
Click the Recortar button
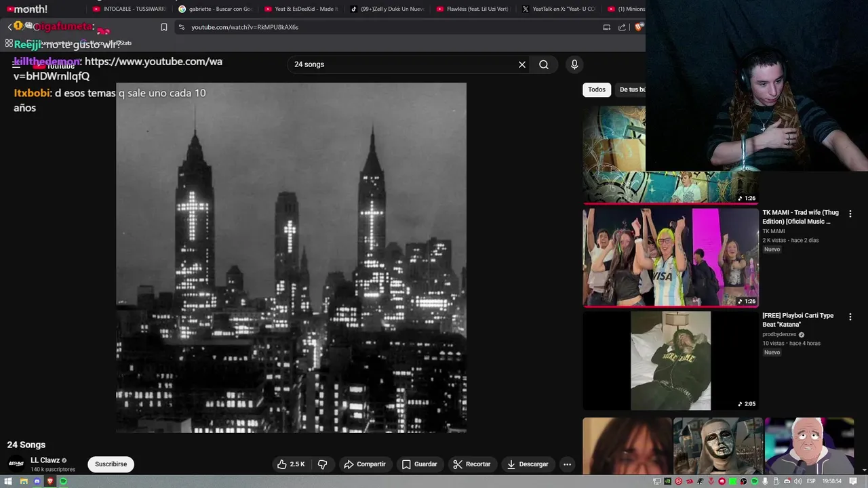click(x=471, y=464)
